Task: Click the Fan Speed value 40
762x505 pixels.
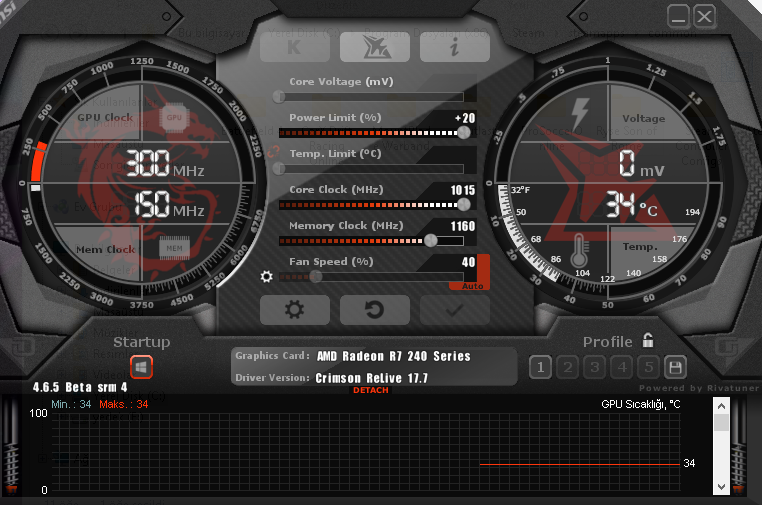Action: coord(468,262)
